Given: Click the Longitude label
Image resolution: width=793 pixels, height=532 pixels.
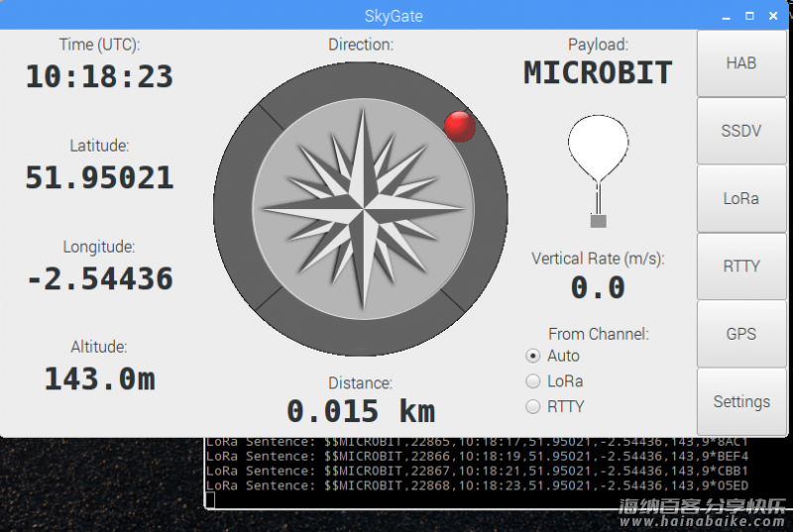Looking at the screenshot, I should [x=99, y=247].
